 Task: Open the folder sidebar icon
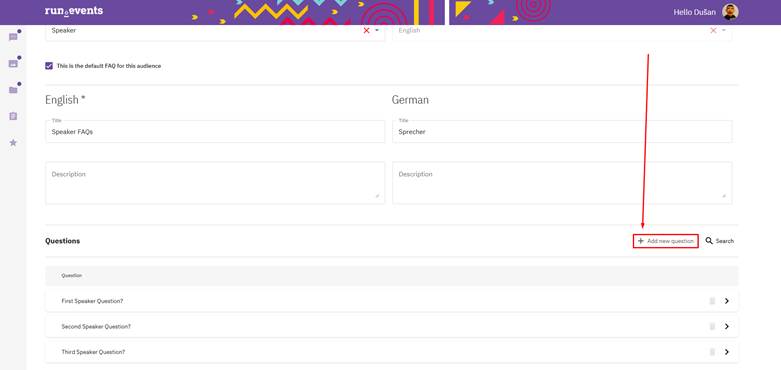[x=13, y=90]
